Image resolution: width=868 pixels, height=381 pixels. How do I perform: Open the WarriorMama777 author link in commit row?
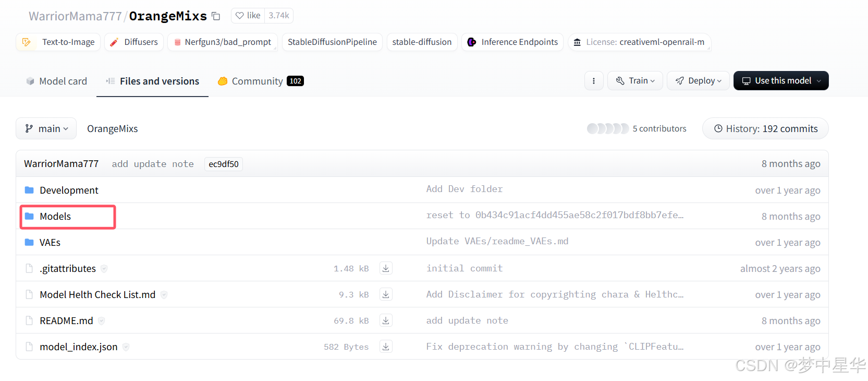62,163
